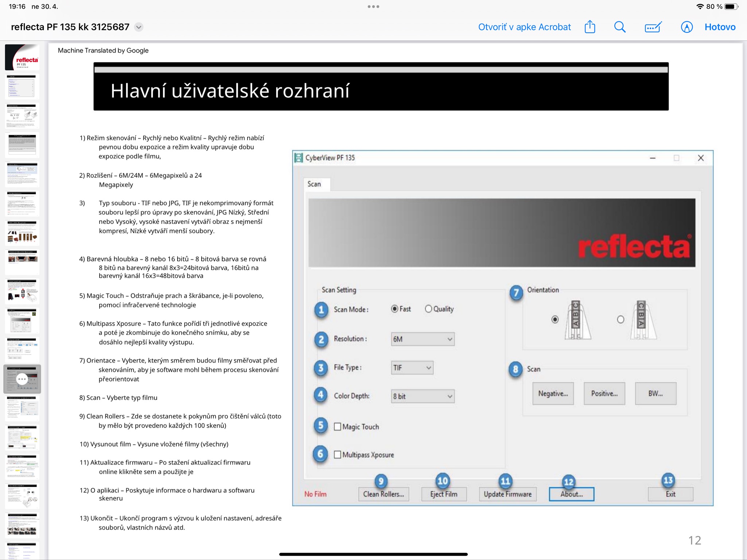Screen dimensions: 747x560
Task: Tap the red reflecta logo banner
Action: [502, 233]
